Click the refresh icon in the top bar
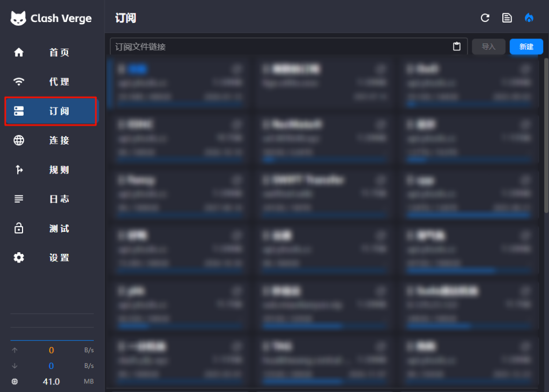 [485, 18]
